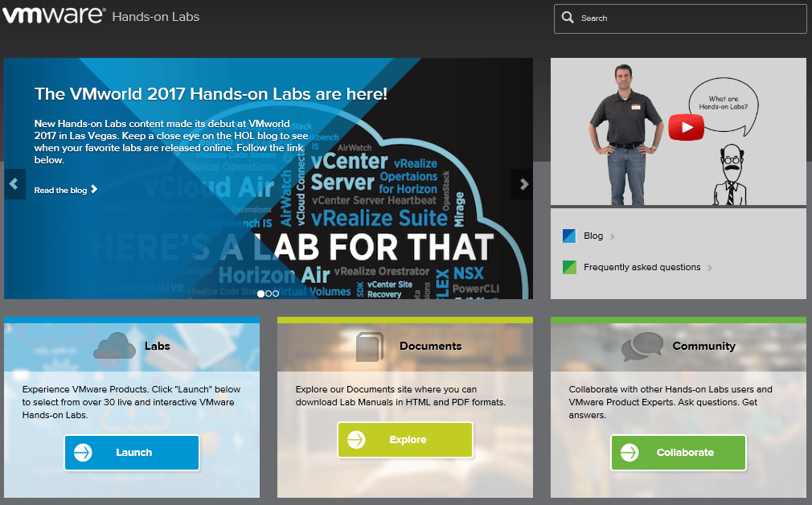Select the first carousel slide dot
Screen dimensions: 812x505
tap(260, 294)
